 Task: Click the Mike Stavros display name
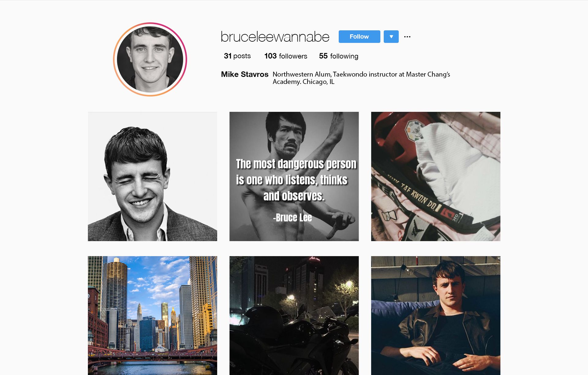[245, 74]
